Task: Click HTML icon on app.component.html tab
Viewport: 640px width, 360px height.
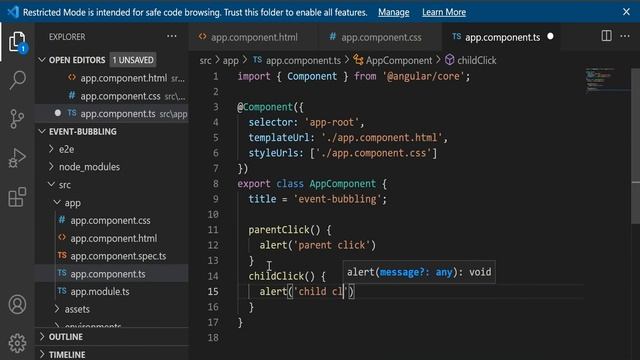Action: [202, 37]
